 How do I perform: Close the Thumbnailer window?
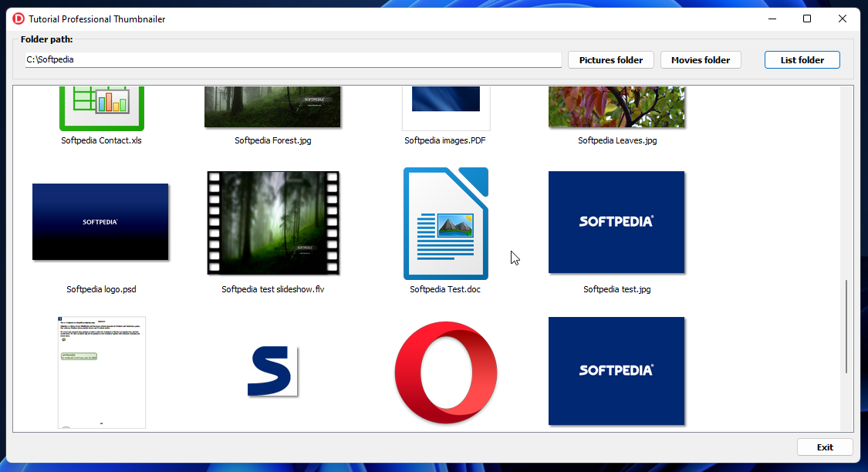click(x=843, y=19)
